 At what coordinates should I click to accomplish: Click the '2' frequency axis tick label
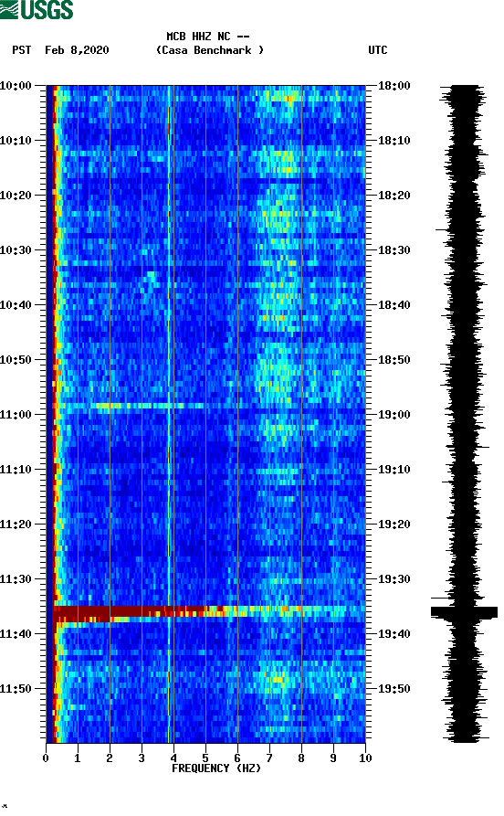[110, 758]
